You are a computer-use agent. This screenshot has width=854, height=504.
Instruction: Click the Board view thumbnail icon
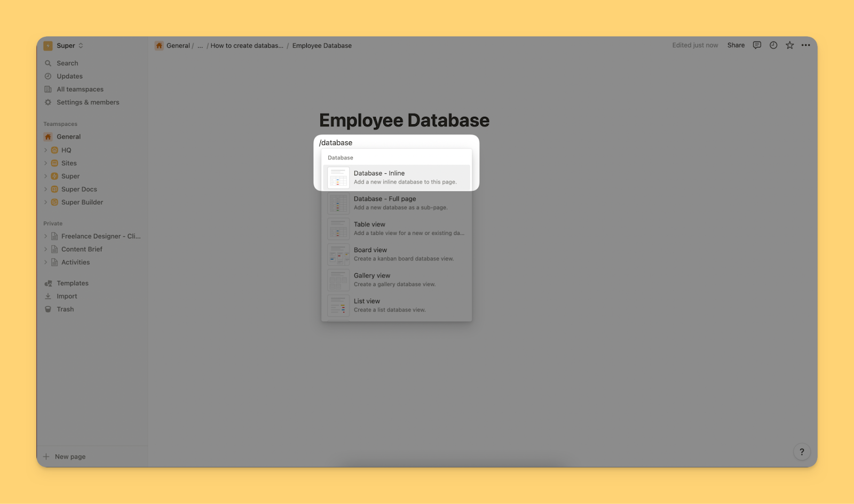pos(338,254)
